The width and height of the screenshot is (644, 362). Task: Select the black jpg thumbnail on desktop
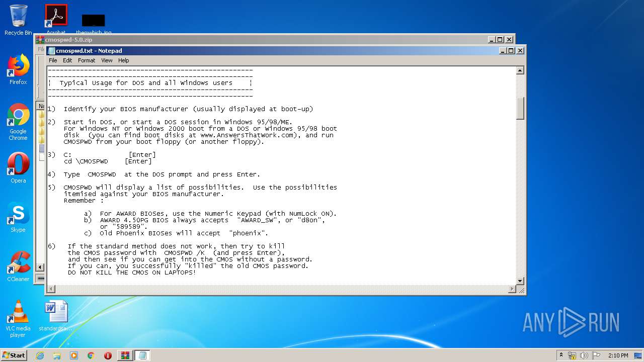tap(93, 21)
